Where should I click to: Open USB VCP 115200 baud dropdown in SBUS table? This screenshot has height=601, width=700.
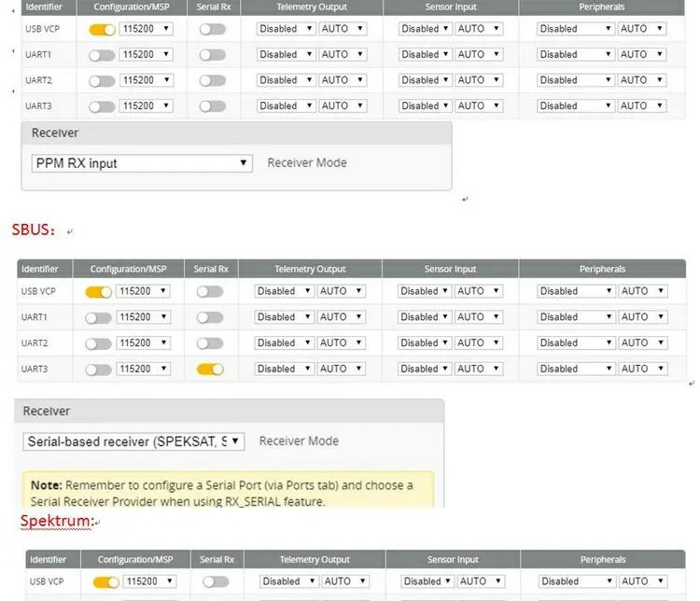(144, 291)
